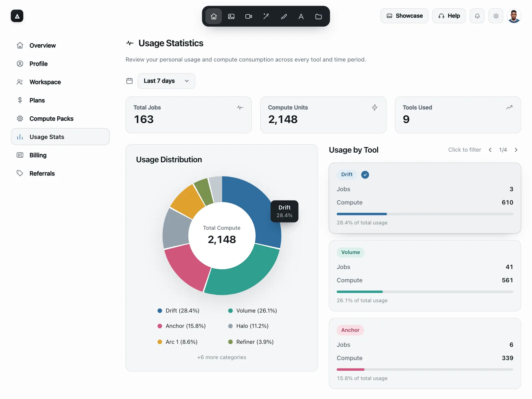Click the Plans dollar icon
Image resolution: width=532 pixels, height=399 pixels.
coord(20,100)
